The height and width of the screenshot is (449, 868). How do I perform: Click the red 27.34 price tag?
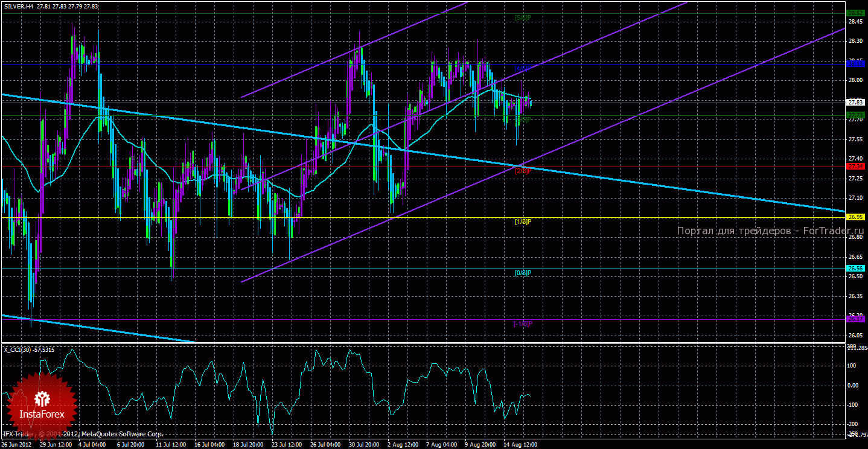pos(855,166)
